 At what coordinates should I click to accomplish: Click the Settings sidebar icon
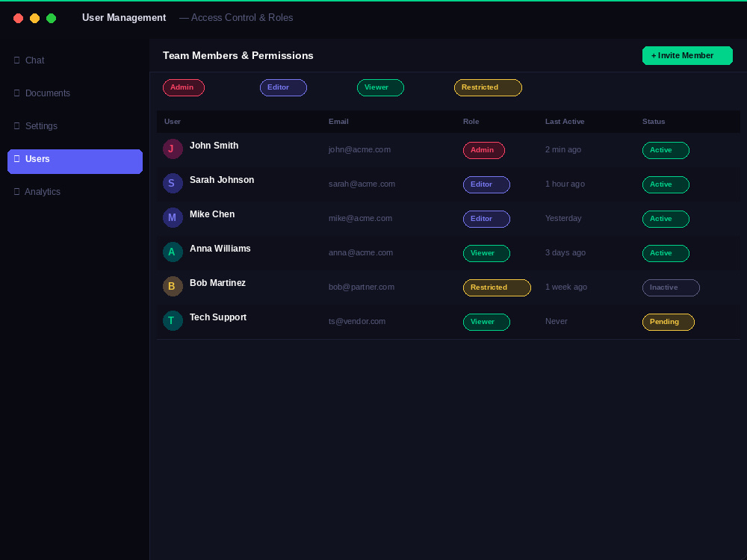pyautogui.click(x=16, y=125)
